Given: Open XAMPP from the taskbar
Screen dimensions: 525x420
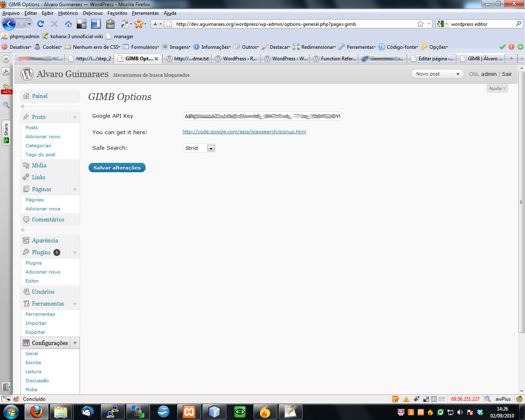Looking at the screenshot, I should (189, 411).
